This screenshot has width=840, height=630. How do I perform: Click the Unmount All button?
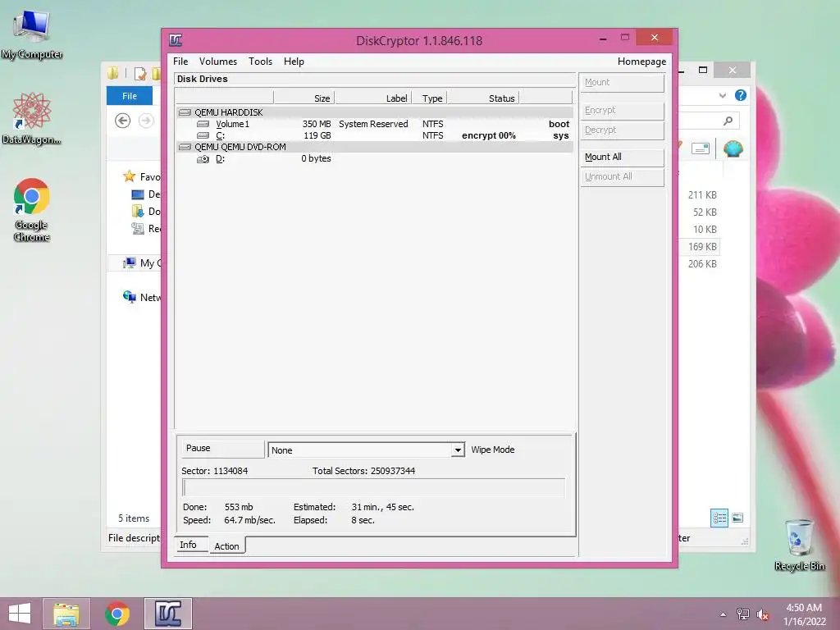pyautogui.click(x=622, y=177)
